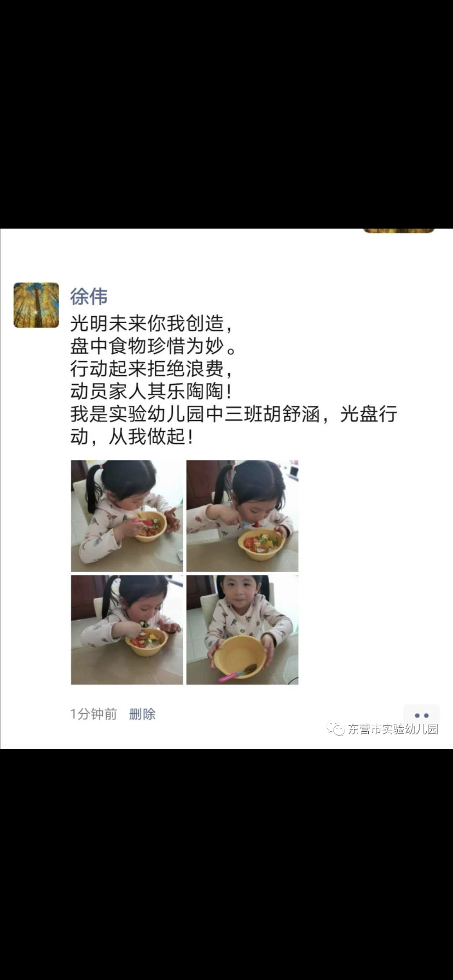
Task: Tap the closing text 从我做起
Action: [147, 436]
